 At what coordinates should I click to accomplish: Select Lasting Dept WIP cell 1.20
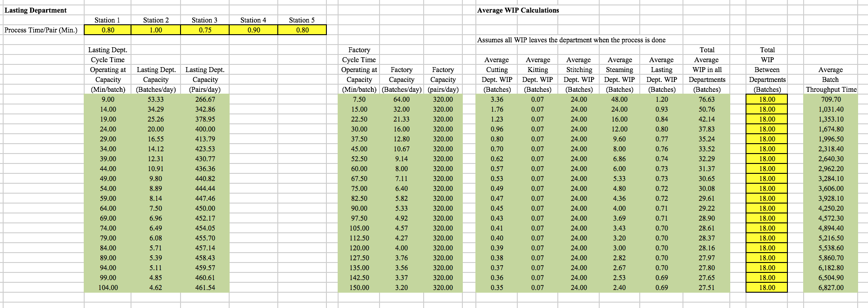tap(662, 99)
